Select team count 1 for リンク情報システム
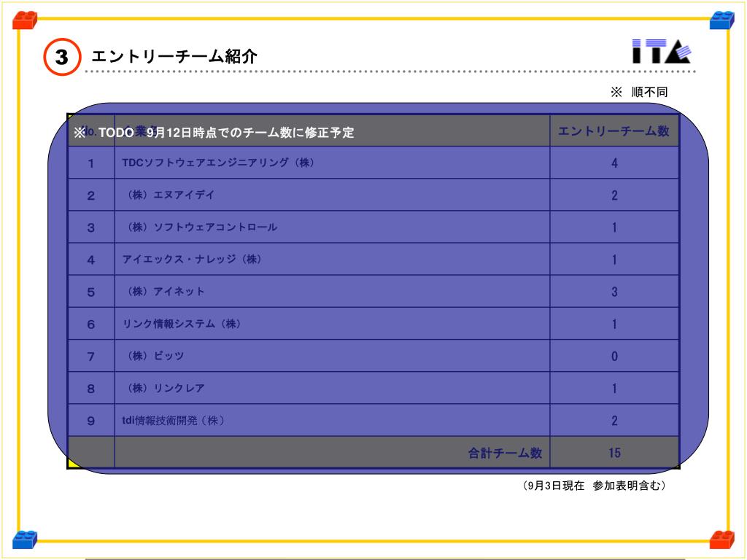The height and width of the screenshot is (560, 747). [614, 324]
